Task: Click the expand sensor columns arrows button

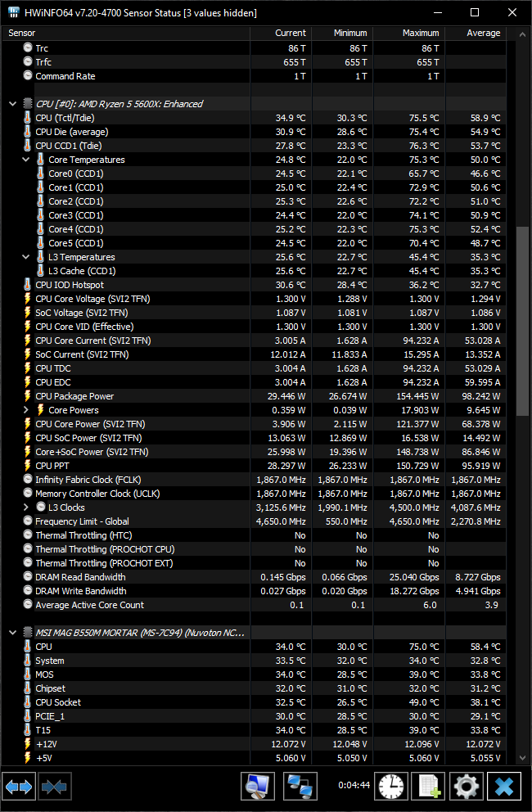Action: click(19, 787)
